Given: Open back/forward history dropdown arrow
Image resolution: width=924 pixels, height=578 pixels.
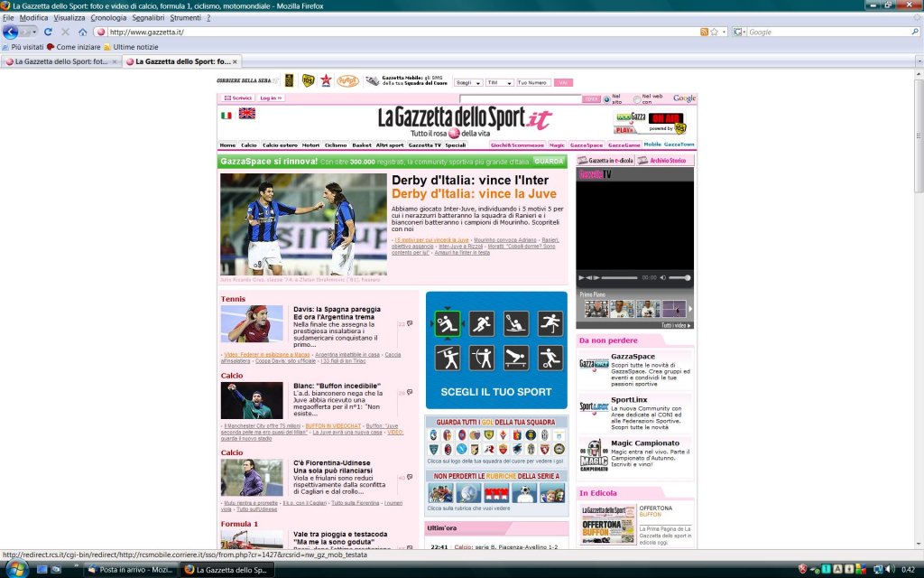Looking at the screenshot, I should tap(34, 32).
